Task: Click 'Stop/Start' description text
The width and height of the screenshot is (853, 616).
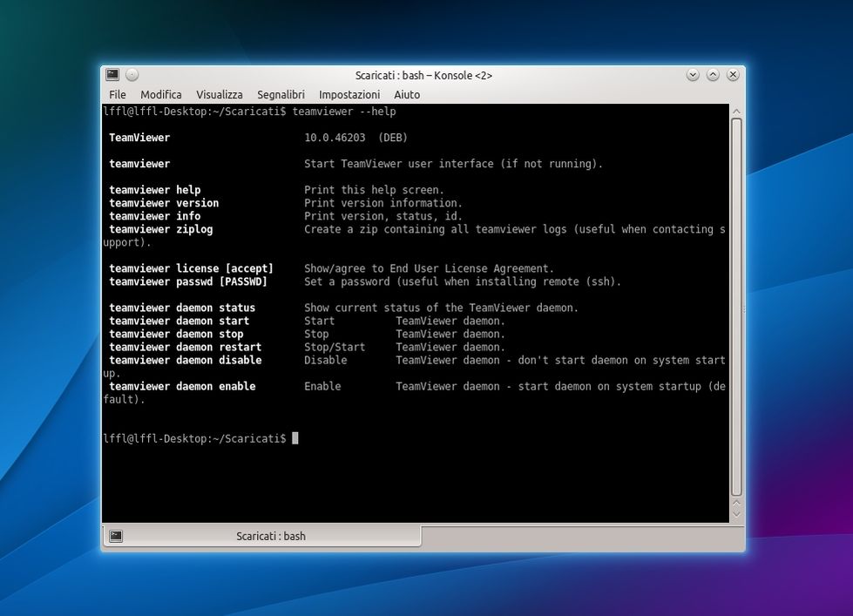Action: [335, 347]
